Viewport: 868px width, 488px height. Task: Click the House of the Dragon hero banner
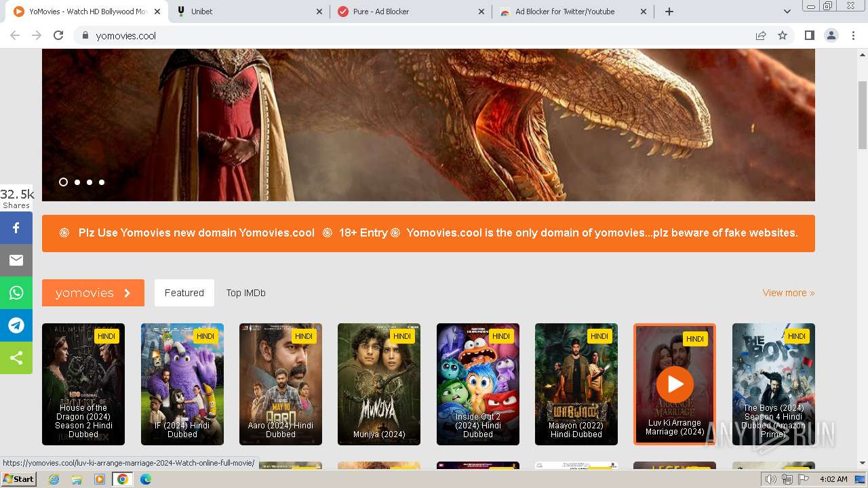click(429, 125)
